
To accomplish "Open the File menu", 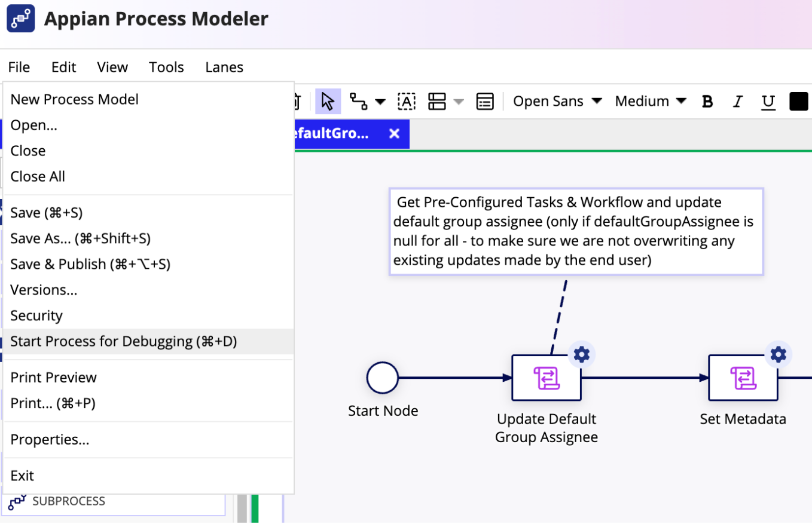I will click(x=19, y=68).
